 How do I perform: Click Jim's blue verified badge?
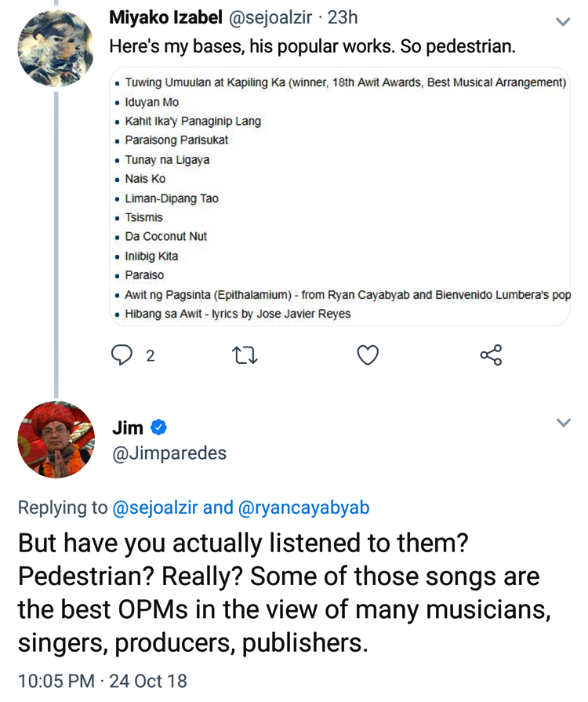pyautogui.click(x=158, y=427)
